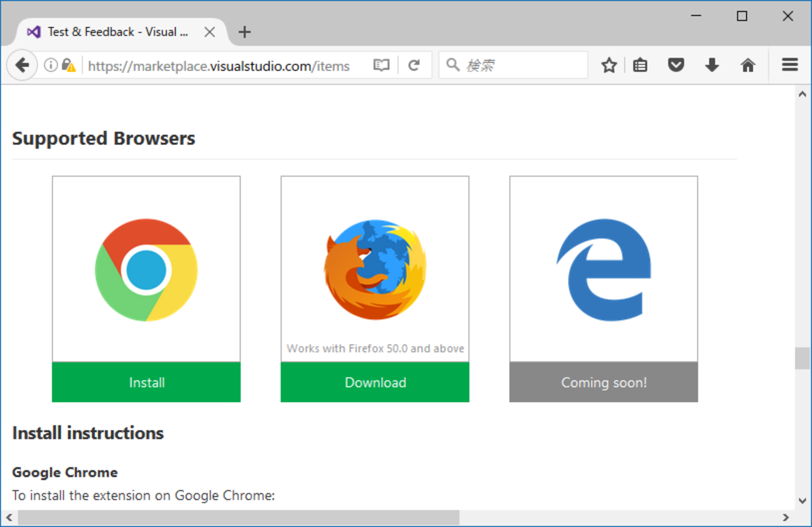
Task: Minimize the Firefox window
Action: [x=697, y=16]
